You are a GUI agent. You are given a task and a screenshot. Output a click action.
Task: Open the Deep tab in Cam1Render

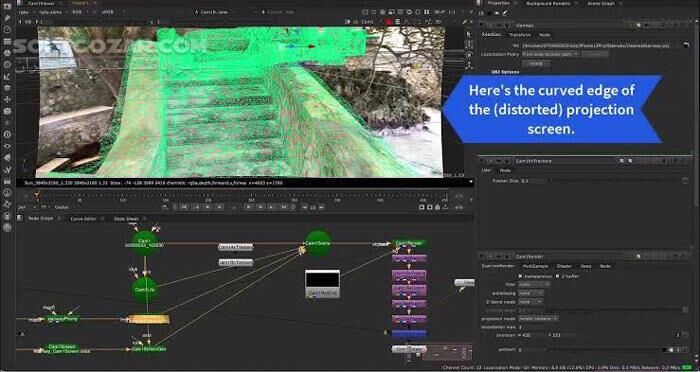[585, 266]
